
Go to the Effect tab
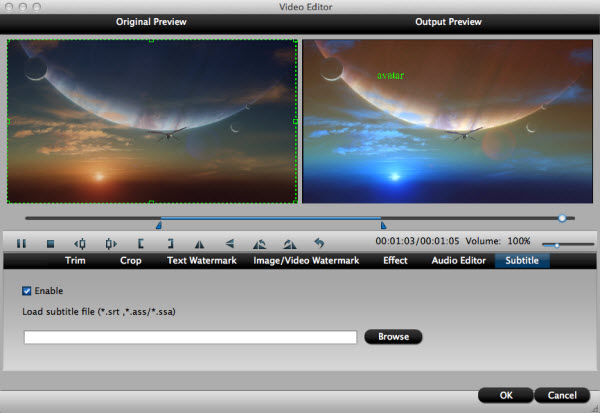[x=395, y=261]
